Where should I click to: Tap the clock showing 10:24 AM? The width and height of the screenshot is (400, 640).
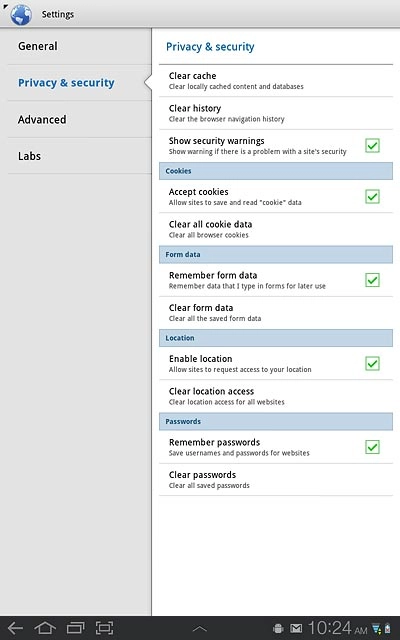(x=338, y=629)
